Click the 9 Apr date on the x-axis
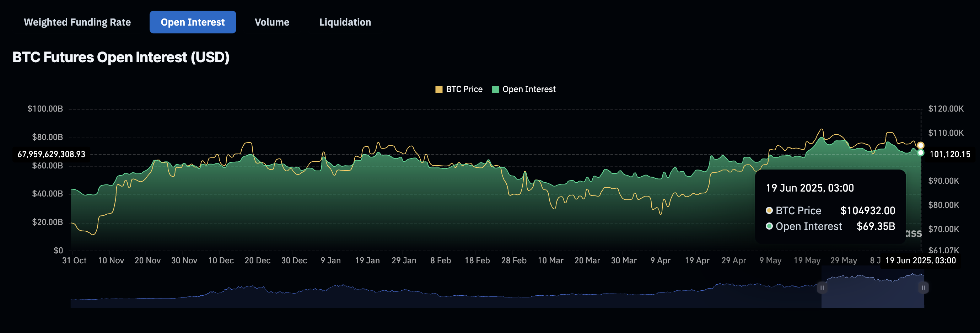This screenshot has height=333, width=980. 660,261
